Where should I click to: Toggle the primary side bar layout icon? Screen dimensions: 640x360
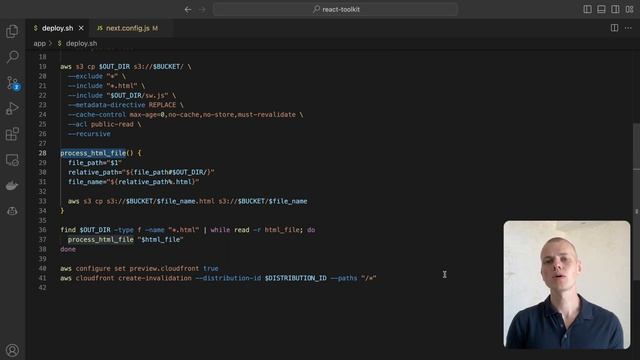pyautogui.click(x=587, y=9)
